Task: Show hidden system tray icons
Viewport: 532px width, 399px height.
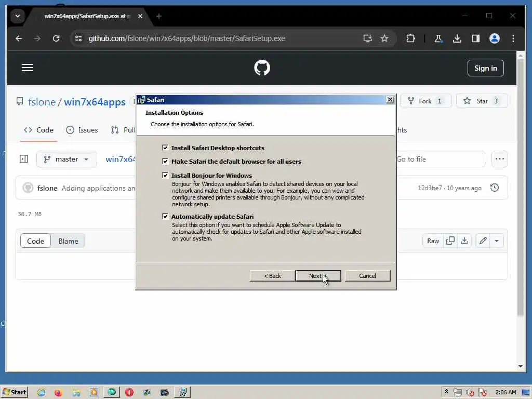Action: [x=446, y=392]
